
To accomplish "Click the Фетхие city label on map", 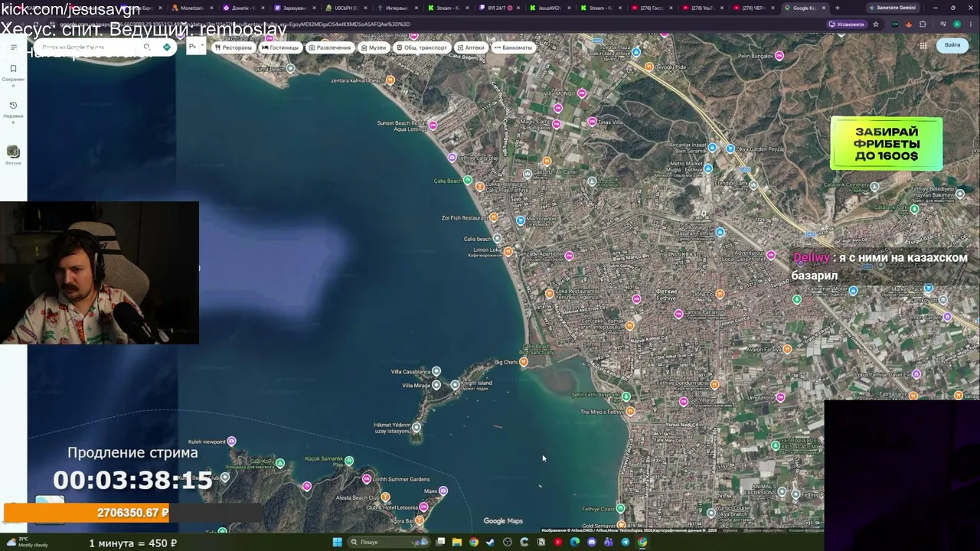I will pyautogui.click(x=666, y=292).
